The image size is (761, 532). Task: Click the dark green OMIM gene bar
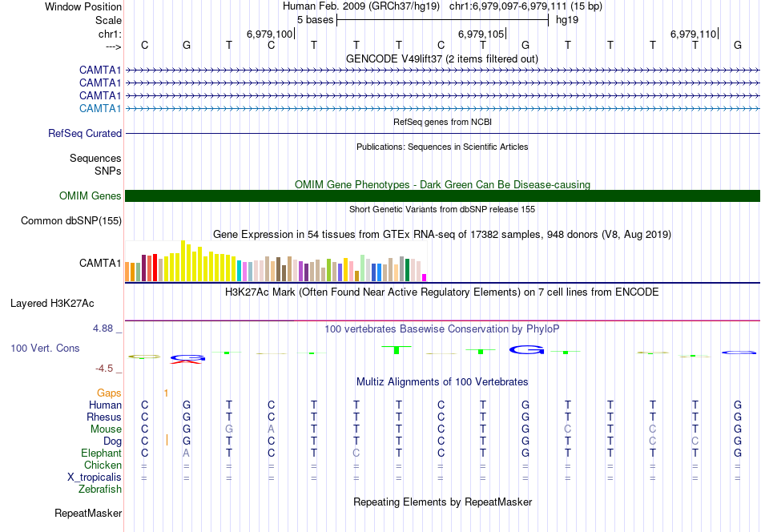442,195
